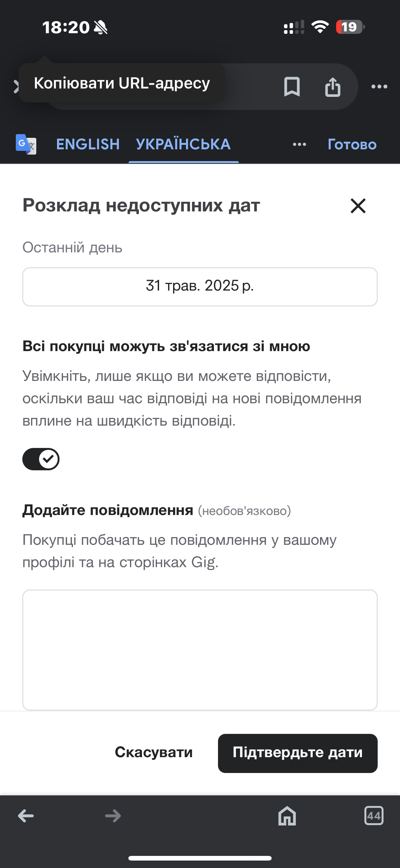Open the Останній день date picker
Screen dimensions: 400x868
200,287
